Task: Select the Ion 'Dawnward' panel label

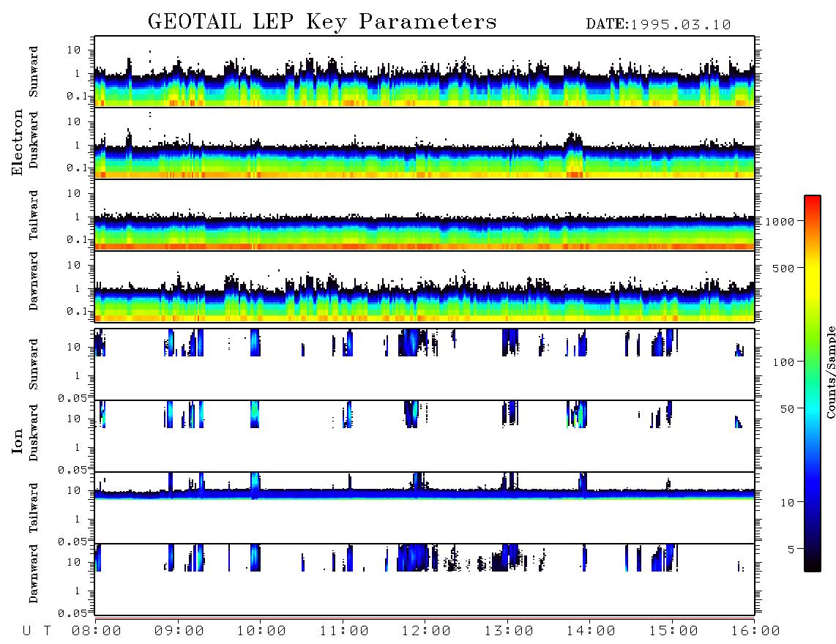Action: pos(34,574)
